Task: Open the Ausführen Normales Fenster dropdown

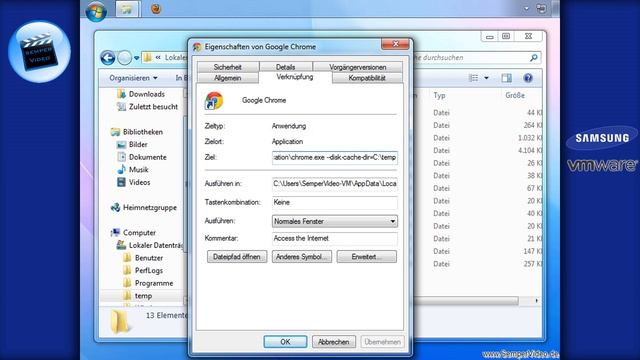Action: tap(335, 221)
